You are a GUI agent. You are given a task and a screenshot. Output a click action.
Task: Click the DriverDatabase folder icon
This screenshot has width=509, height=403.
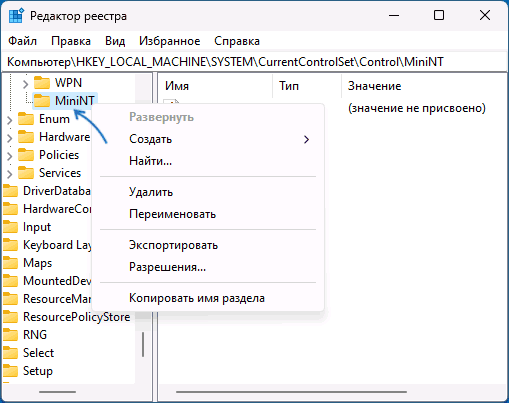10,191
